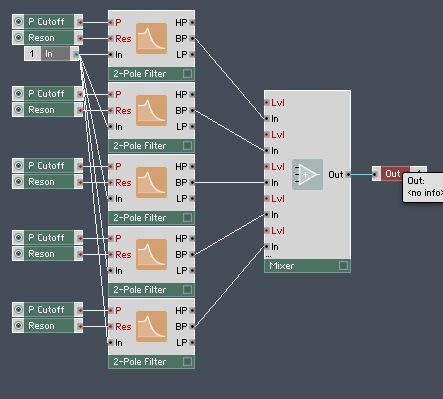Select the knob icon on bottom P Cutoff
The height and width of the screenshot is (399, 443).
[18, 310]
